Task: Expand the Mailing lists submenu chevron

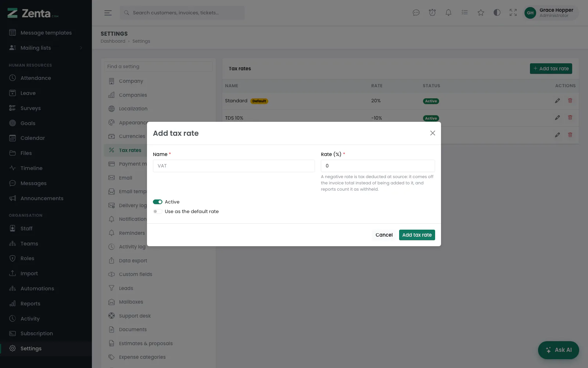Action: tap(81, 48)
